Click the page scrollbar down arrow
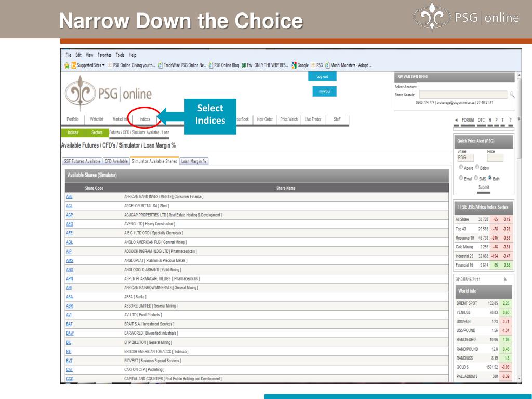 [x=518, y=378]
